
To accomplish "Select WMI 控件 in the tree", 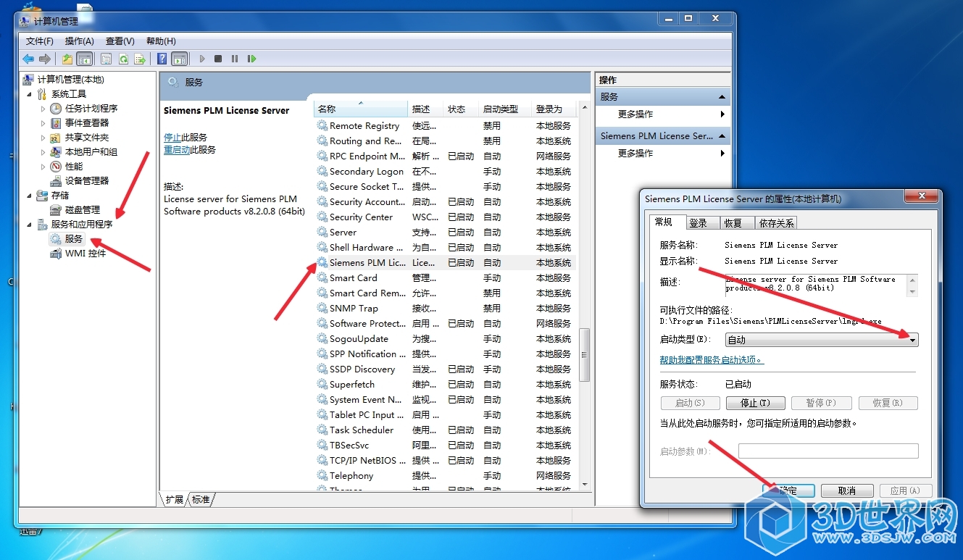I will (x=86, y=254).
